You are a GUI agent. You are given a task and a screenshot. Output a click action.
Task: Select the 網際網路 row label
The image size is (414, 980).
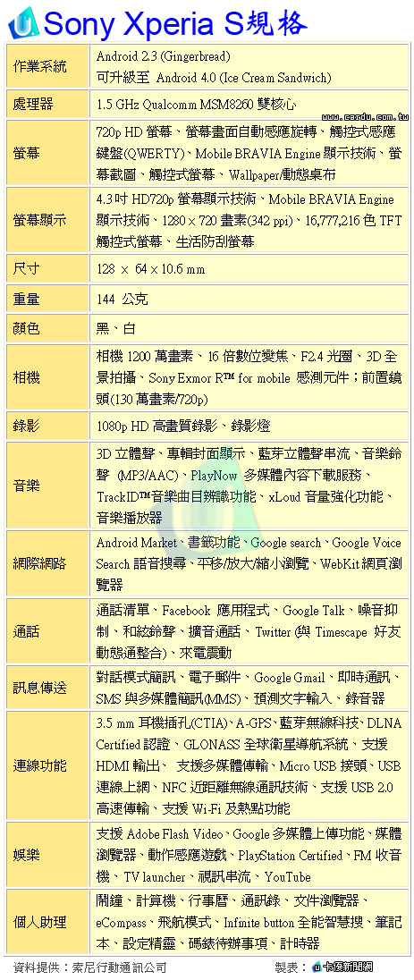tap(39, 563)
